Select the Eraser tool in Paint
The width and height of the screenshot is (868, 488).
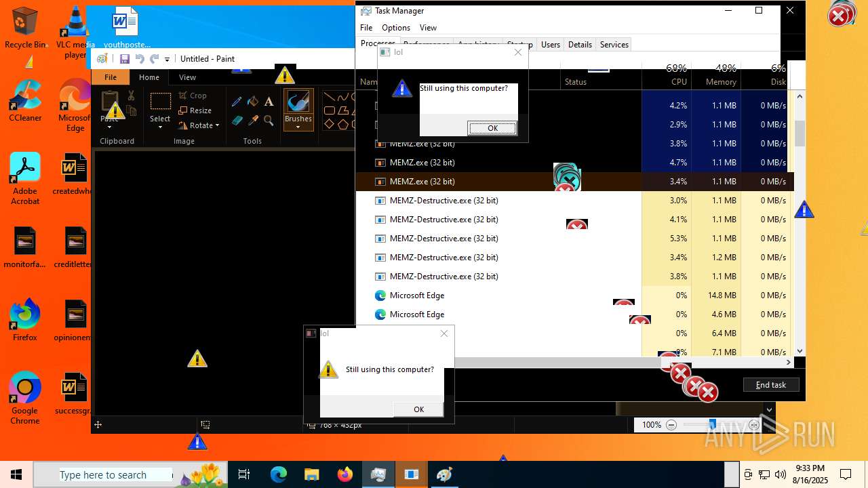pyautogui.click(x=237, y=121)
